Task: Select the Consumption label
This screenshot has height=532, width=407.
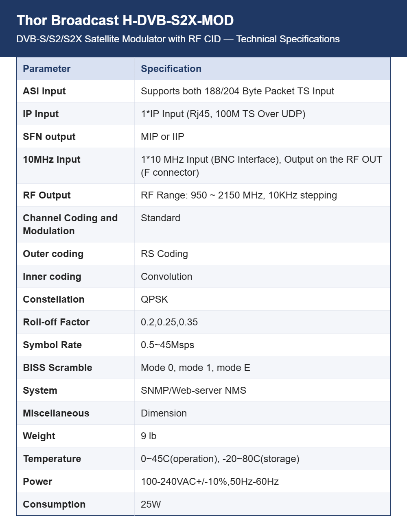Action: [54, 504]
